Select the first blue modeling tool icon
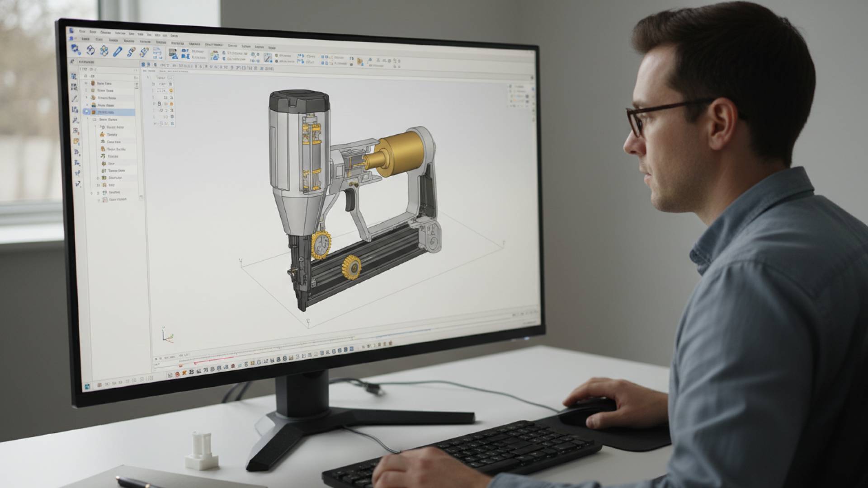Screen dimensions: 868x488 pyautogui.click(x=75, y=52)
